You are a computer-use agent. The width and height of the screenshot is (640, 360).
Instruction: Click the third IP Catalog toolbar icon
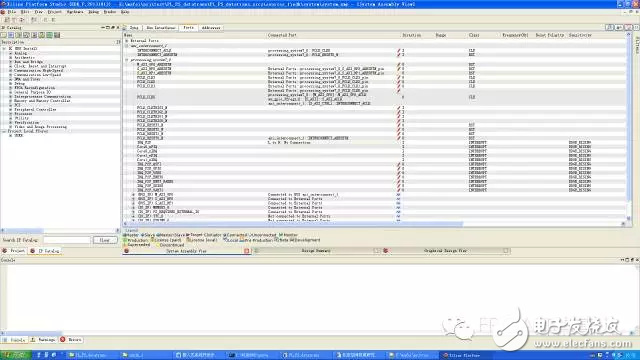coord(19,36)
